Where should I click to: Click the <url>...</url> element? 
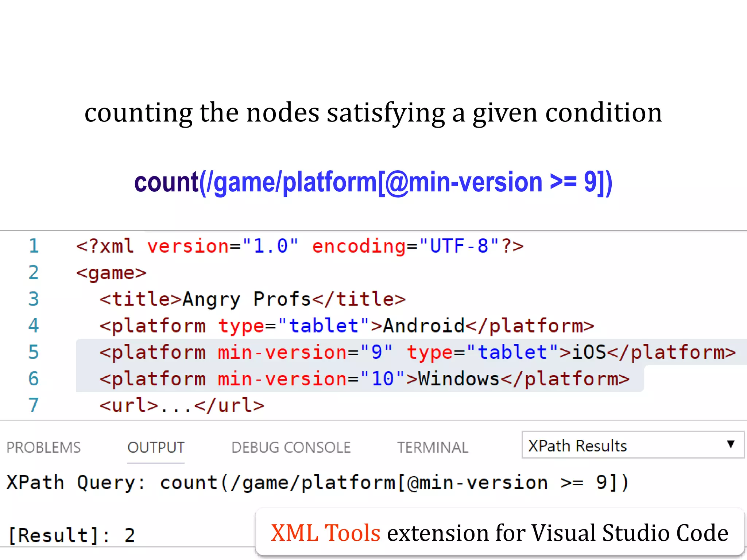(182, 405)
